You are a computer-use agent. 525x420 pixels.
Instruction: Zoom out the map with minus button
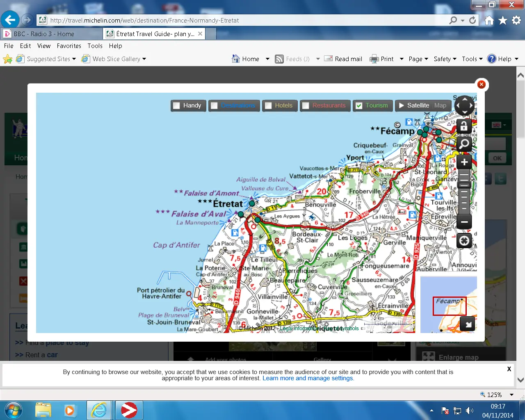pyautogui.click(x=464, y=222)
